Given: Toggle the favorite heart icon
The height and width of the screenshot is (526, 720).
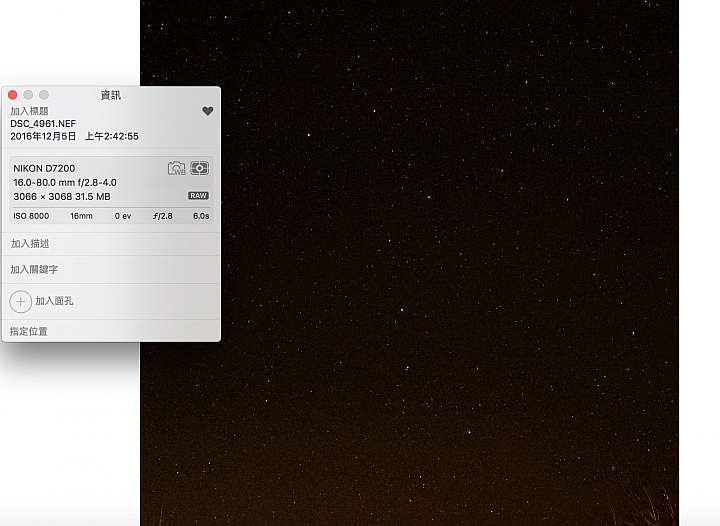Looking at the screenshot, I should click(x=208, y=111).
